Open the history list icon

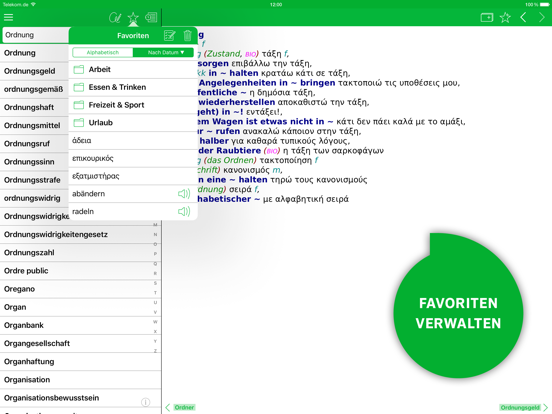point(151,17)
